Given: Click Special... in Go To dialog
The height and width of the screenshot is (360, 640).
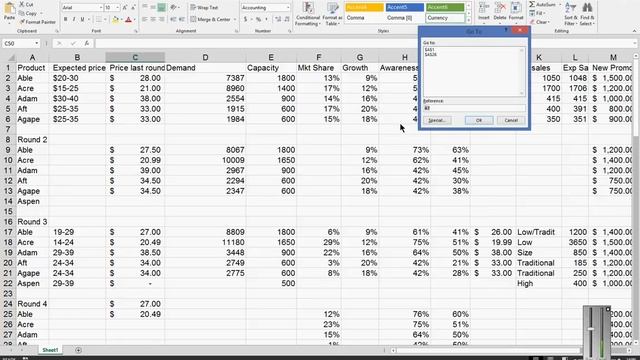Looking at the screenshot, I should point(437,120).
